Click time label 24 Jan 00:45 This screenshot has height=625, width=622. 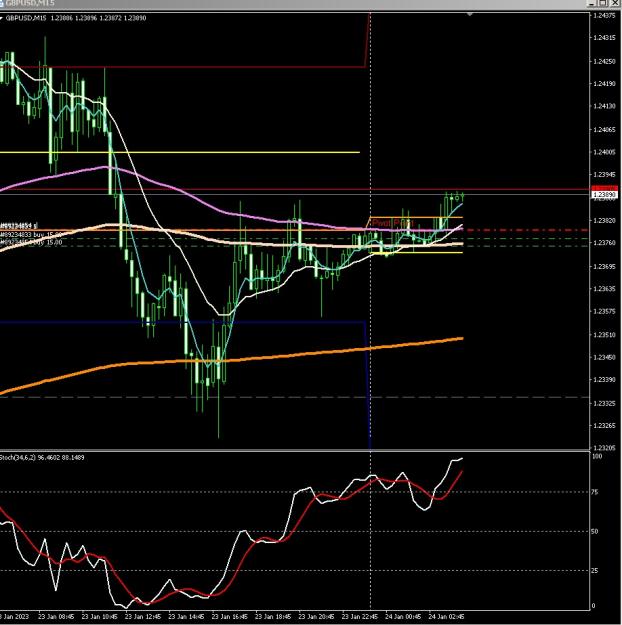point(403,617)
